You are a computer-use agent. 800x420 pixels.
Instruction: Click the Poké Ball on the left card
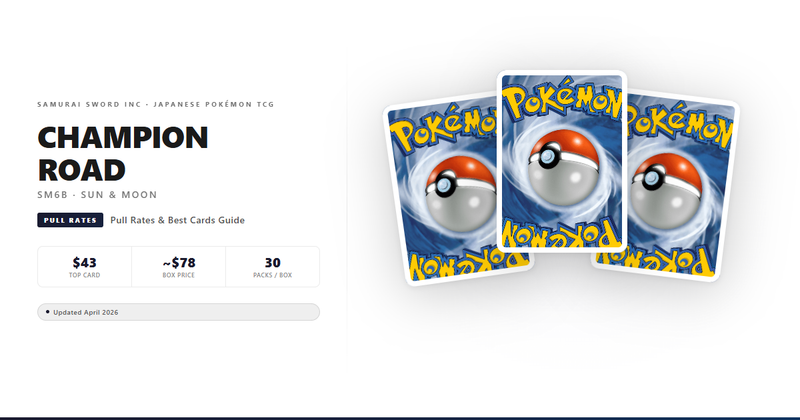[460, 193]
